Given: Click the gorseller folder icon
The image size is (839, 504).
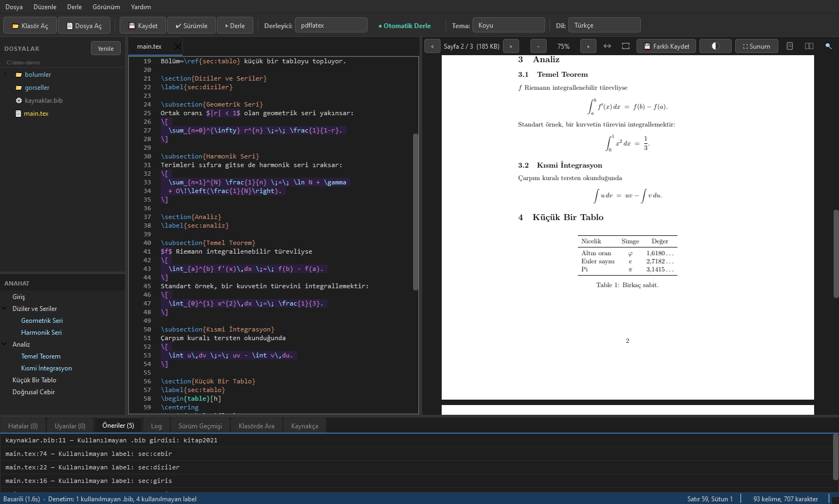Looking at the screenshot, I should coord(19,88).
